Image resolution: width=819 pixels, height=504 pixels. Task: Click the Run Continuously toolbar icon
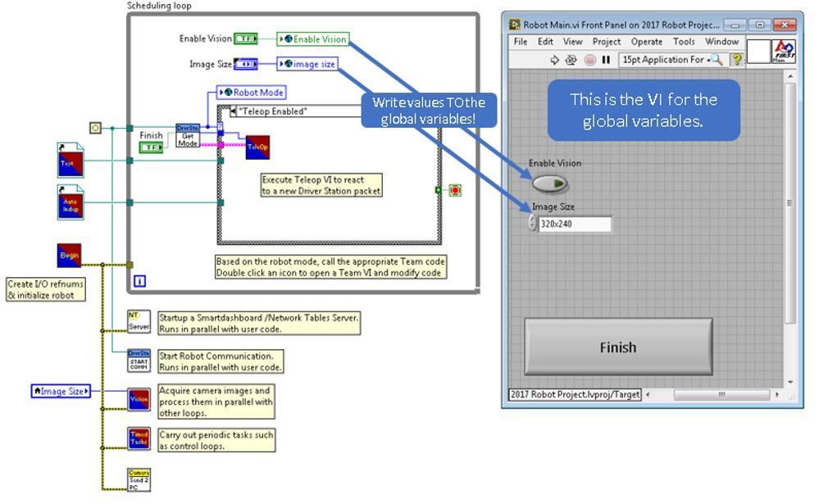tap(571, 60)
